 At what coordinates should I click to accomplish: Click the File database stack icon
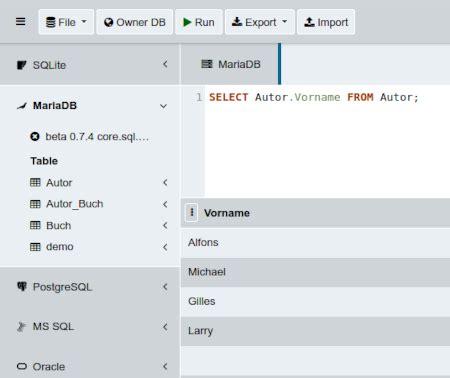pos(51,22)
